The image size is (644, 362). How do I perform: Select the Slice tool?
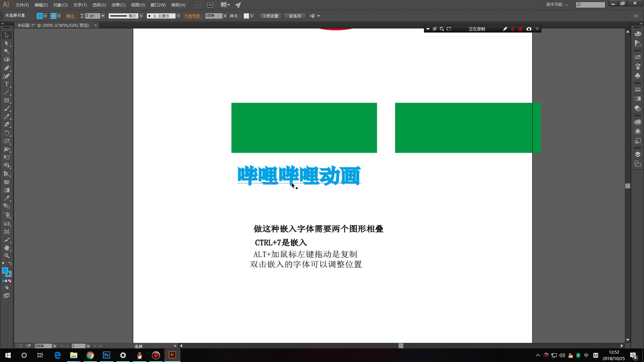click(7, 240)
